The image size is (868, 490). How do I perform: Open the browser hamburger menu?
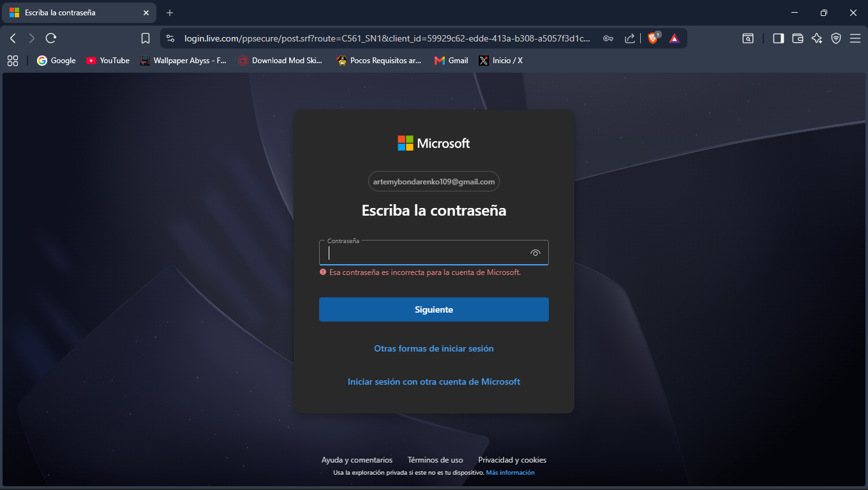(x=855, y=38)
